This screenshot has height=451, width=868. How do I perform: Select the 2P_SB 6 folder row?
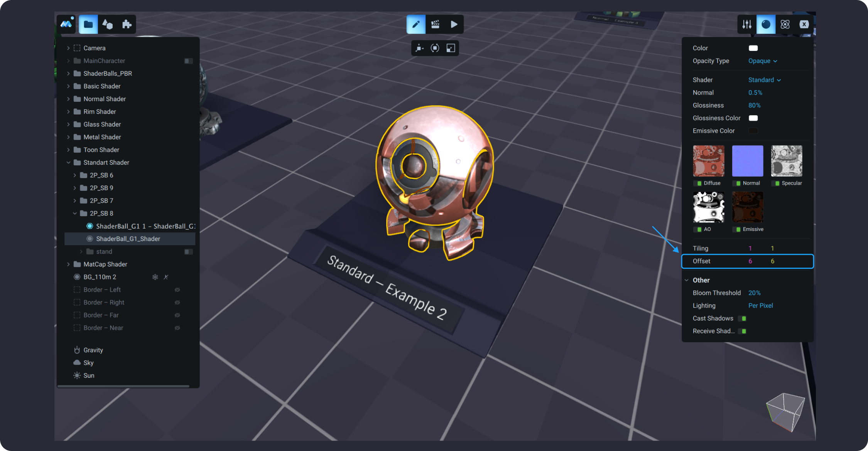click(x=130, y=175)
